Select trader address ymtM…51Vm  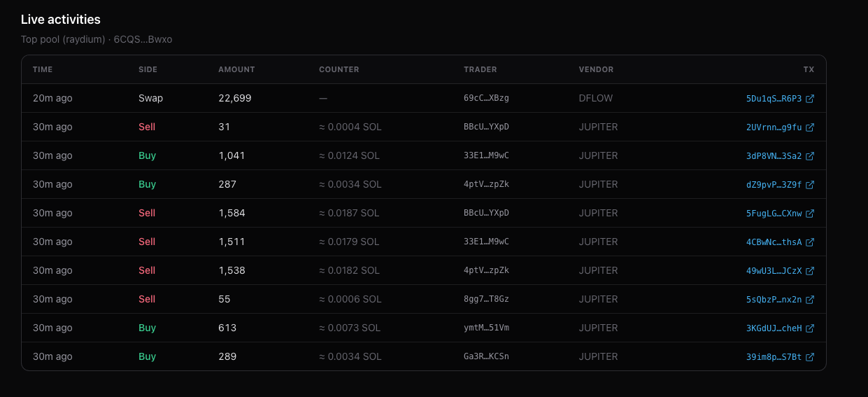486,328
